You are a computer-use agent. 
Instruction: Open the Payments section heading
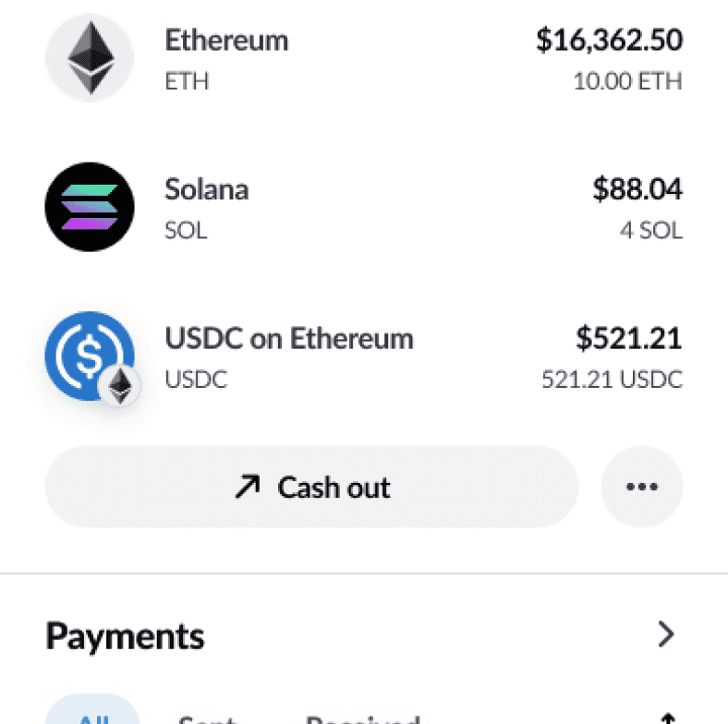(x=125, y=636)
